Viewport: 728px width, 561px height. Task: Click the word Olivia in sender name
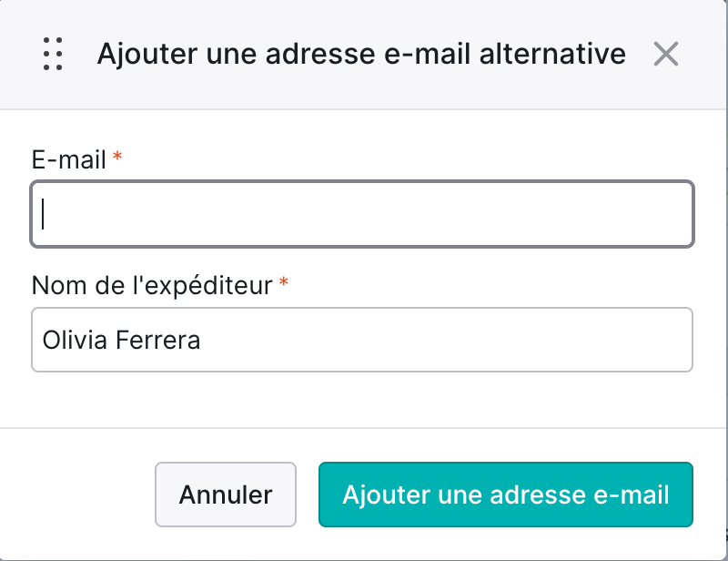(75, 340)
